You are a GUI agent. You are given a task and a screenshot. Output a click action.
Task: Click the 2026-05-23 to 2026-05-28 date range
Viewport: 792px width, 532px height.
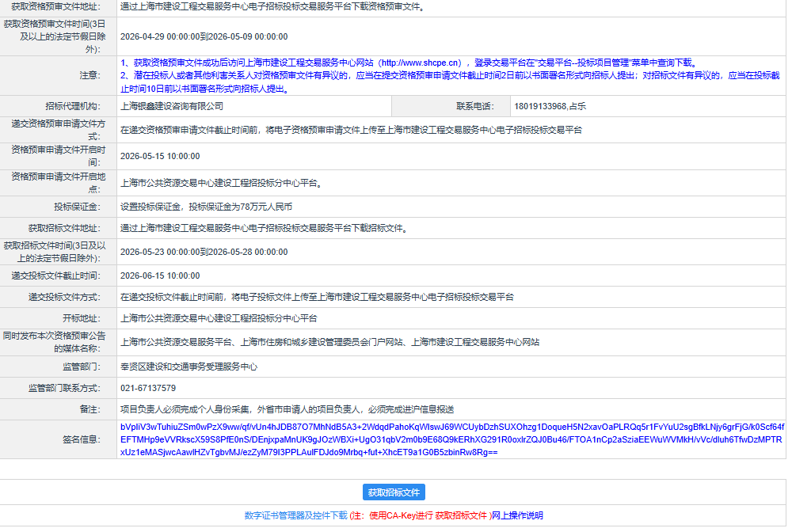click(204, 252)
